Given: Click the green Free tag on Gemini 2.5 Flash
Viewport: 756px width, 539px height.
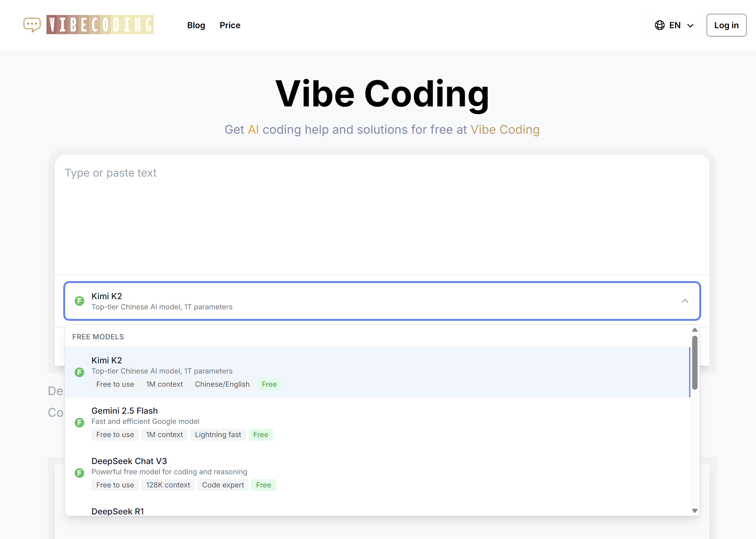Looking at the screenshot, I should [260, 434].
